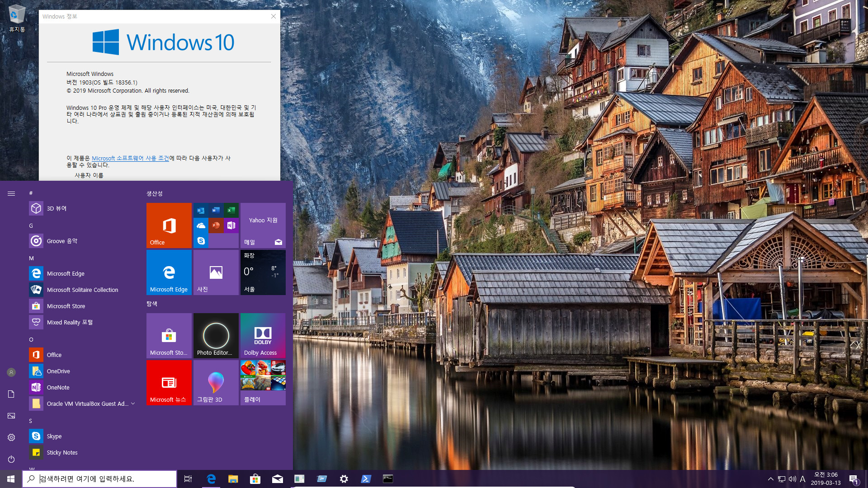Click the large Office tile
The width and height of the screenshot is (868, 488).
(169, 225)
